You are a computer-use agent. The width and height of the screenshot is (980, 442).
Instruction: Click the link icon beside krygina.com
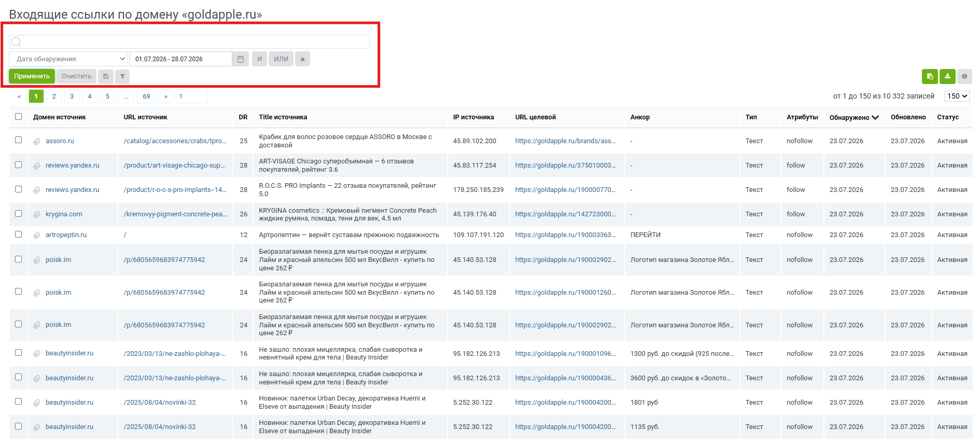[37, 214]
